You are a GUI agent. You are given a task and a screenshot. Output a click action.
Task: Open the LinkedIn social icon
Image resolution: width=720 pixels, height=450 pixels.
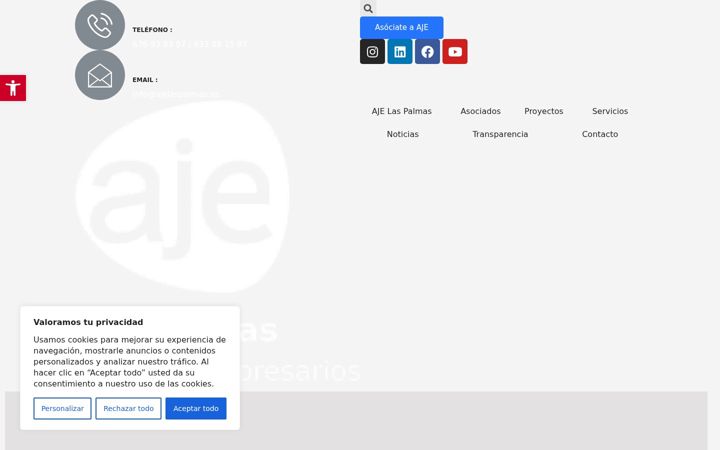400,51
